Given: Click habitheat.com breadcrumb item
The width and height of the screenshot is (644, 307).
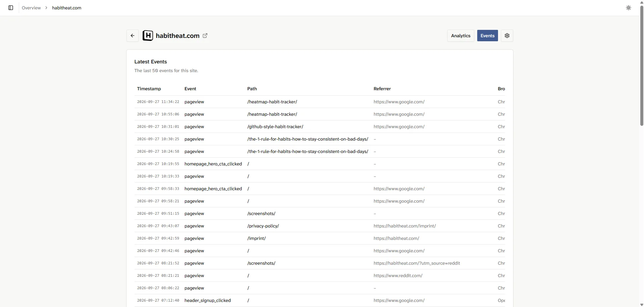Looking at the screenshot, I should coord(66,8).
